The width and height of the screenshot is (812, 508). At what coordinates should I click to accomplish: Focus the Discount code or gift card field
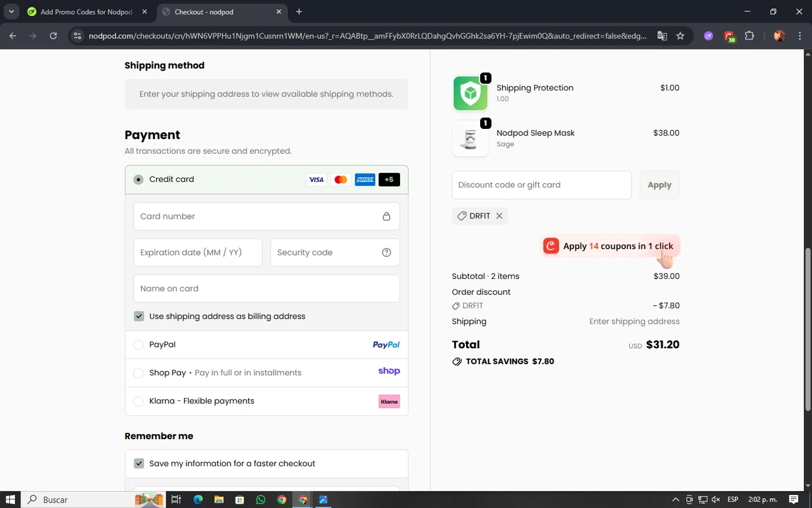[x=542, y=185]
